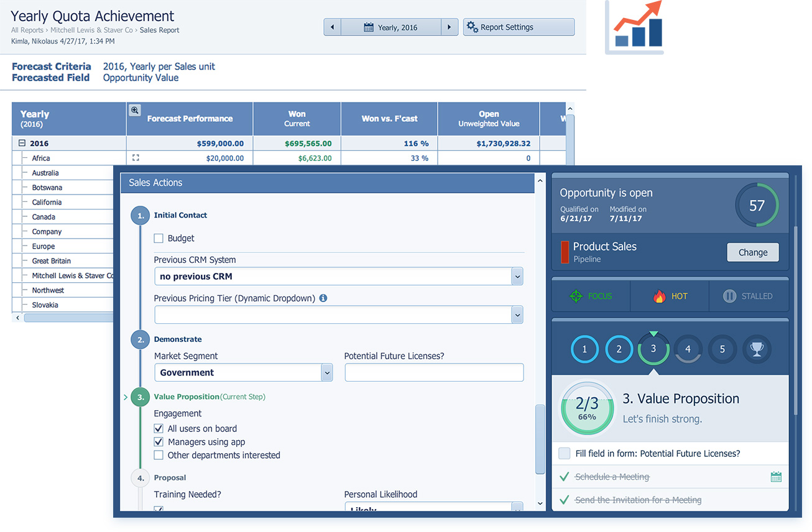Open Report Settings
Viewport: 812px width, 532px height.
tap(519, 27)
